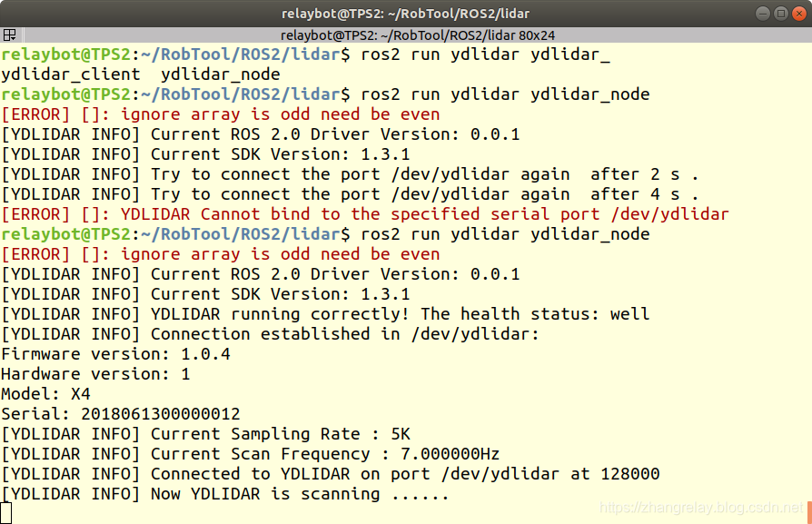
Task: Click 'Cannot bind to the specified serial port' error line
Action: coord(365,214)
